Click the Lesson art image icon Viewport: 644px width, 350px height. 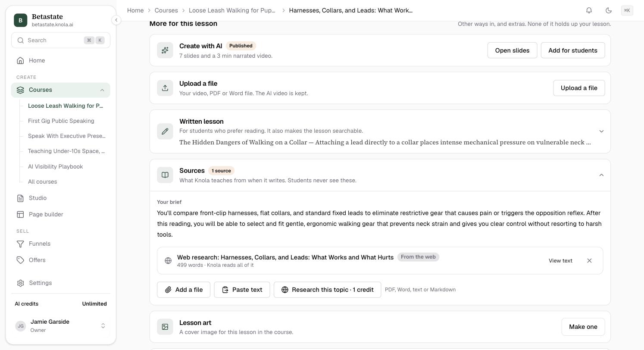coord(165,327)
